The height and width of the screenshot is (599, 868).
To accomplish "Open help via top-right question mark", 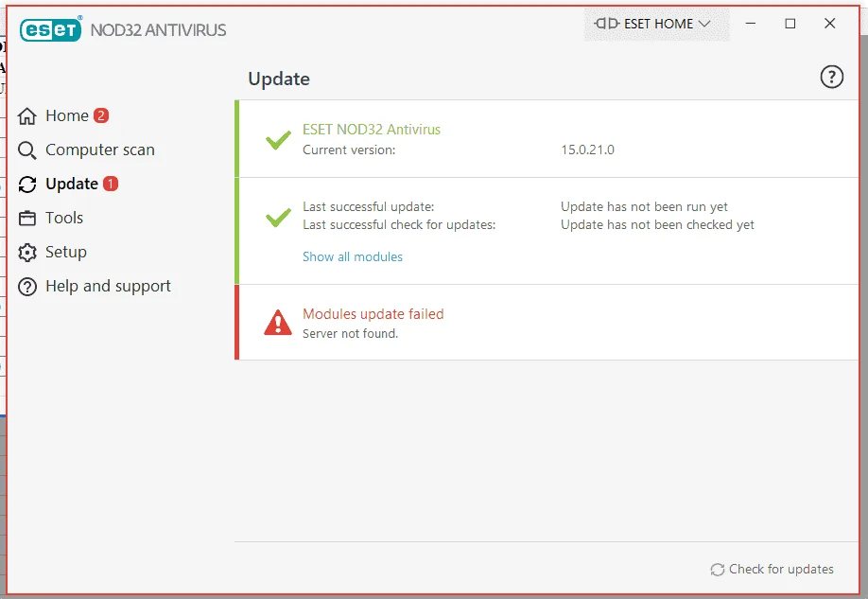I will (831, 77).
